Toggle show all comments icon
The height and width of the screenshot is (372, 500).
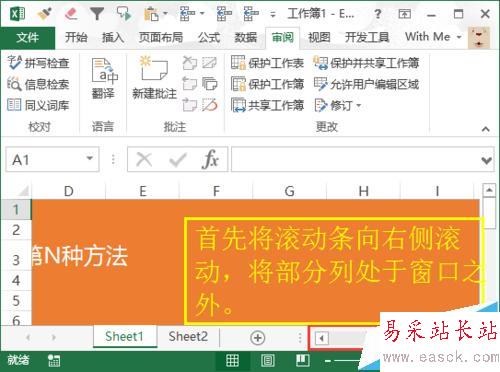tap(209, 84)
